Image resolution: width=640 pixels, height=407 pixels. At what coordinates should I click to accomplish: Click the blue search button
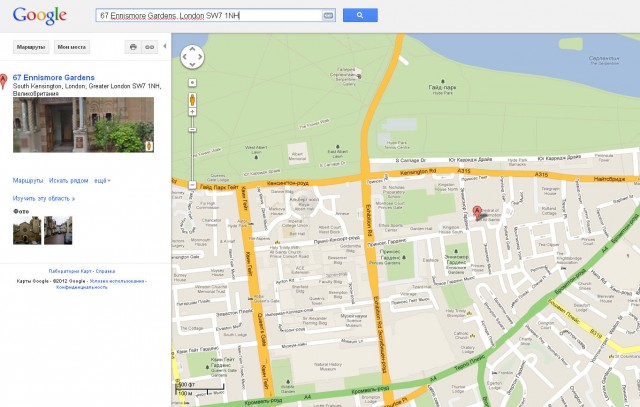[x=359, y=16]
